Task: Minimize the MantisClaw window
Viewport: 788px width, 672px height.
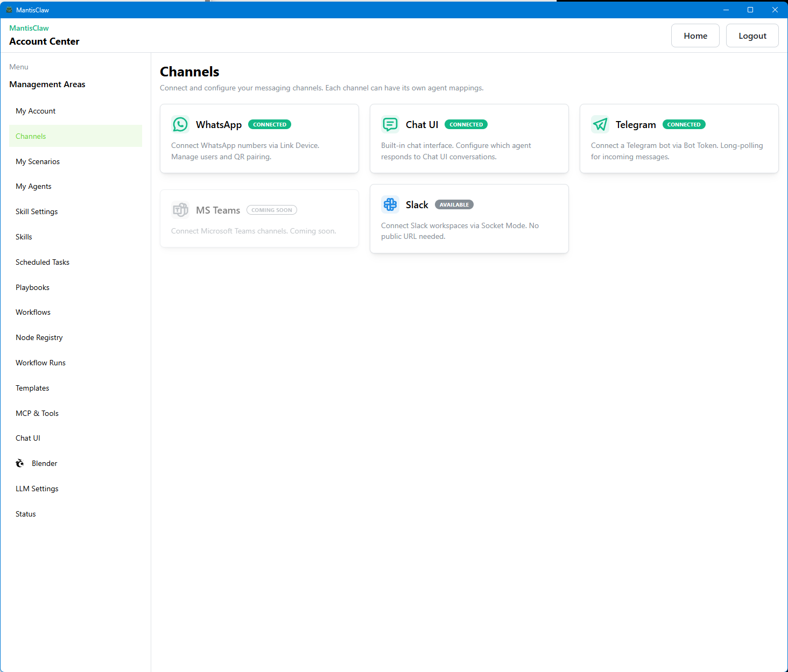Action: point(726,10)
